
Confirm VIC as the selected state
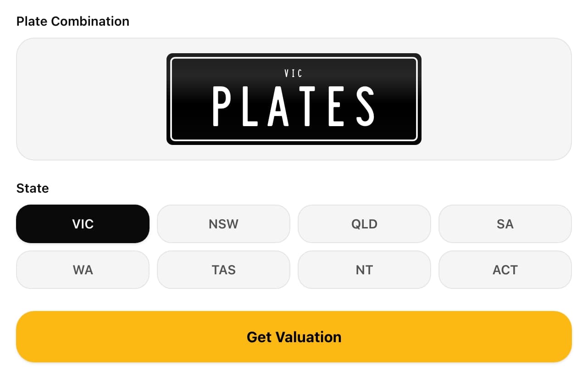(83, 224)
